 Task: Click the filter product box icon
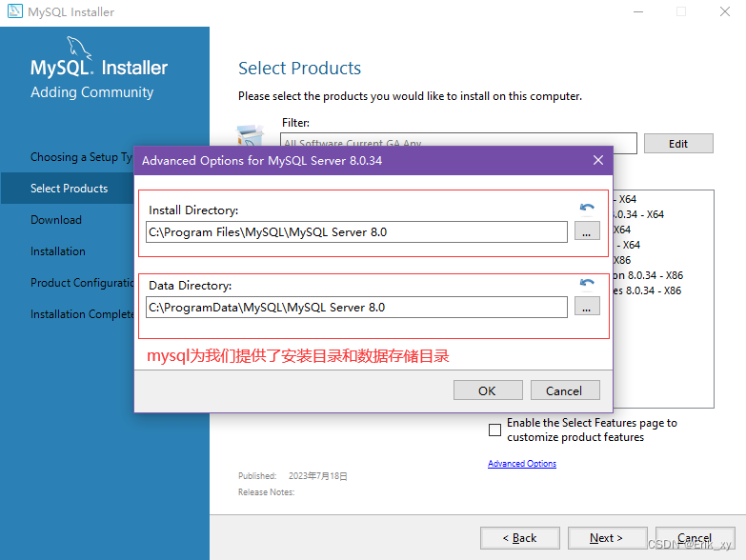[x=251, y=135]
